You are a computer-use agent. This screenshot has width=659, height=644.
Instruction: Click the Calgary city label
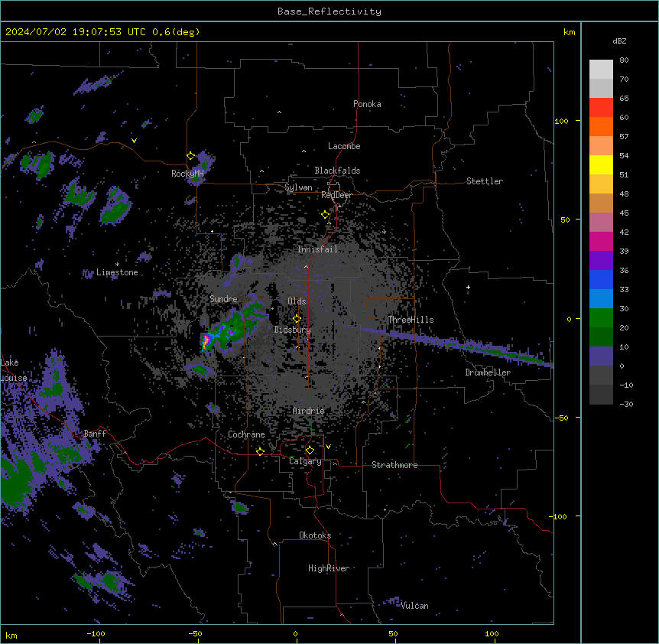click(x=305, y=461)
